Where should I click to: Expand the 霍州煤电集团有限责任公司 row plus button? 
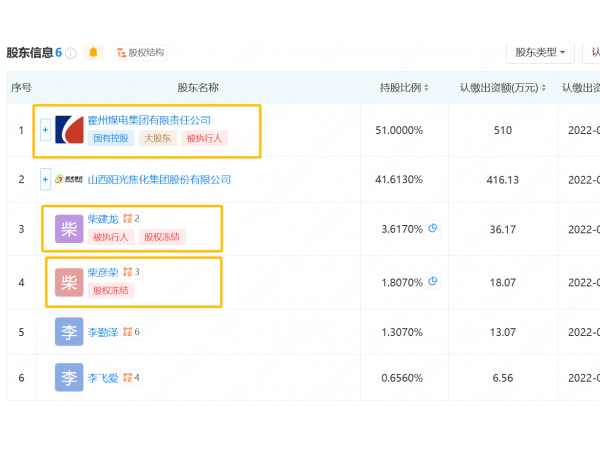pos(45,129)
